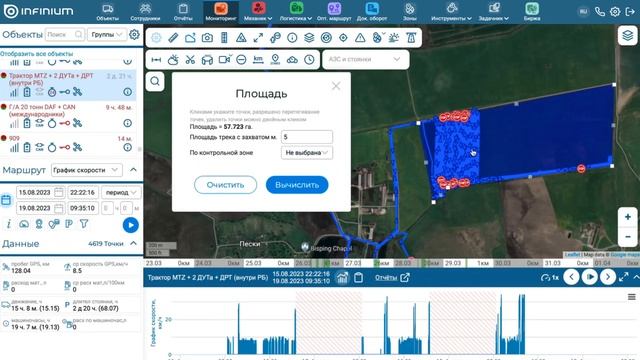Click the Очистить button

(x=225, y=185)
